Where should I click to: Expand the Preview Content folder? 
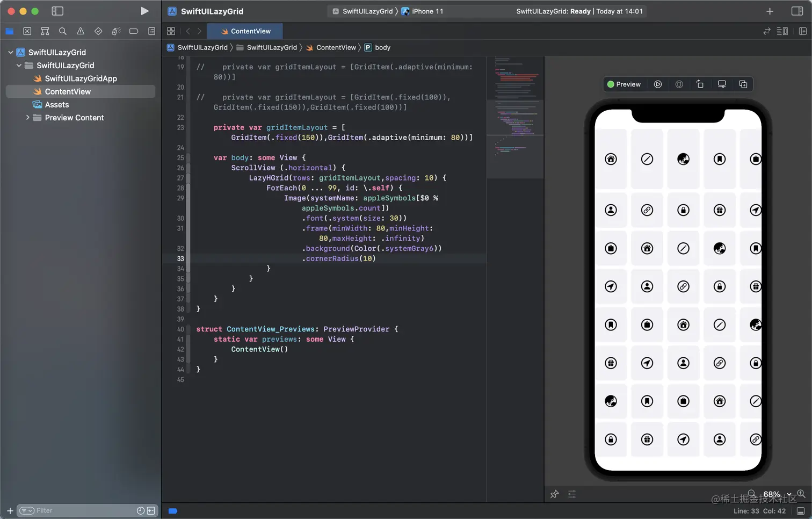click(x=27, y=117)
